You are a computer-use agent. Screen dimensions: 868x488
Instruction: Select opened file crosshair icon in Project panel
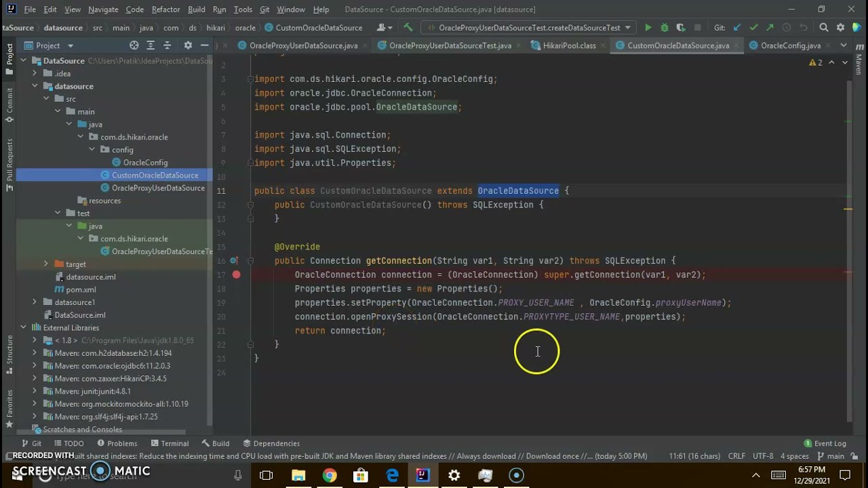[x=134, y=45]
